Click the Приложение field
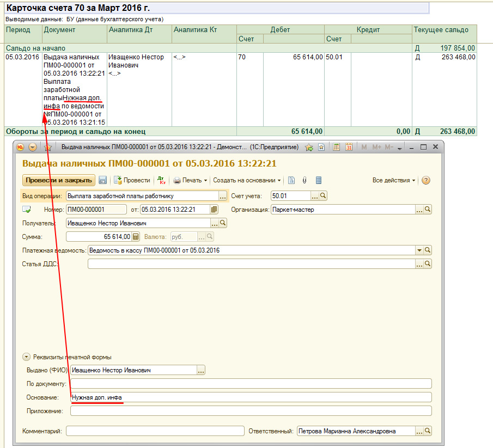The width and height of the screenshot is (493, 448). pos(251,410)
